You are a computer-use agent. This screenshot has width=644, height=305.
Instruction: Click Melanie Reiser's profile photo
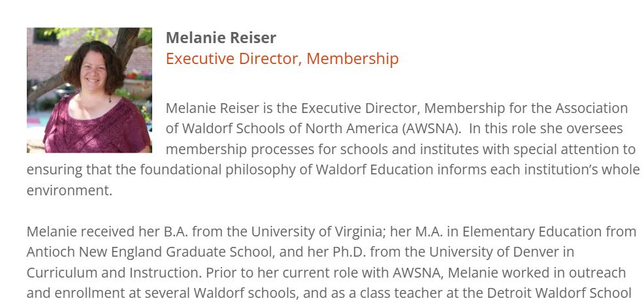click(89, 90)
